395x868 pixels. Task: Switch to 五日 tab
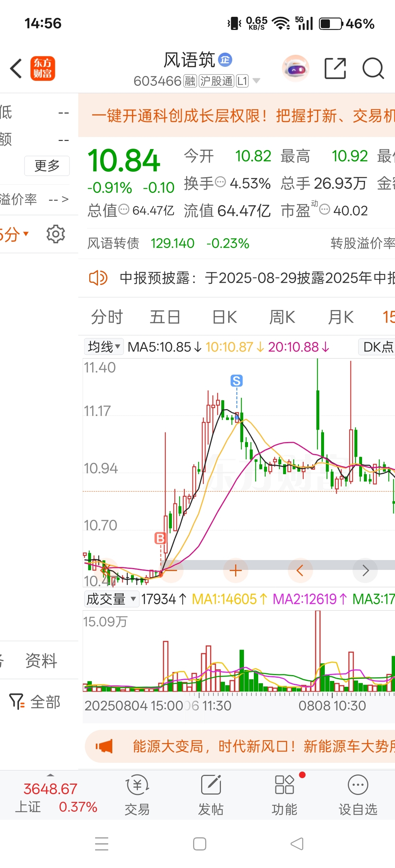[165, 317]
